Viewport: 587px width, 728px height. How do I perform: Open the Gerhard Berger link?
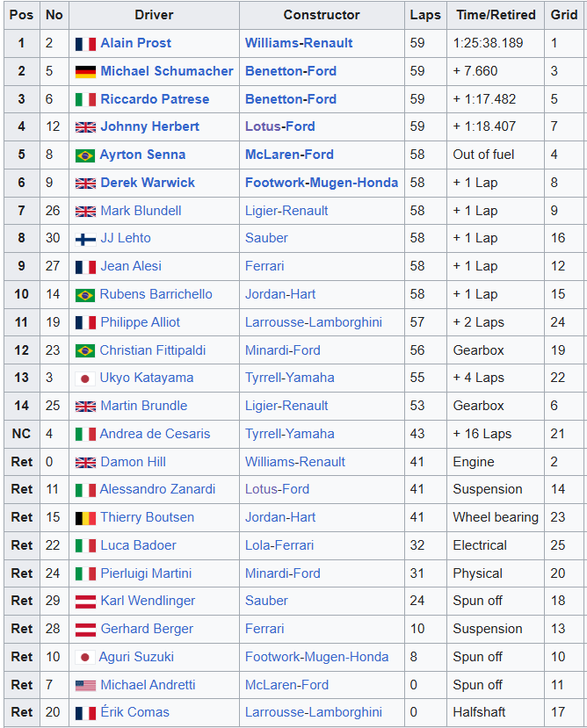147,629
